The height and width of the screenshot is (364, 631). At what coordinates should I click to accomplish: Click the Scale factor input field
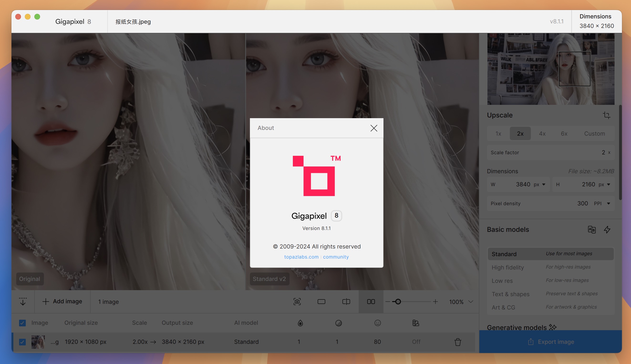tap(550, 152)
